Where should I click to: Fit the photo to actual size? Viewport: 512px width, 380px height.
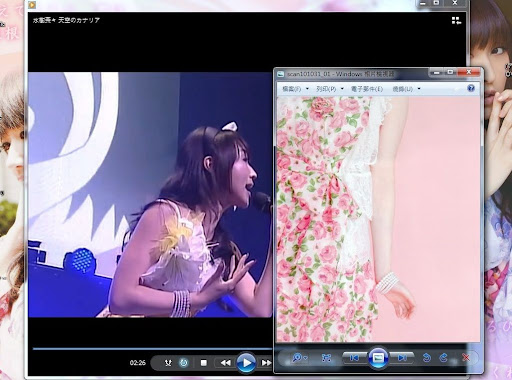point(326,358)
